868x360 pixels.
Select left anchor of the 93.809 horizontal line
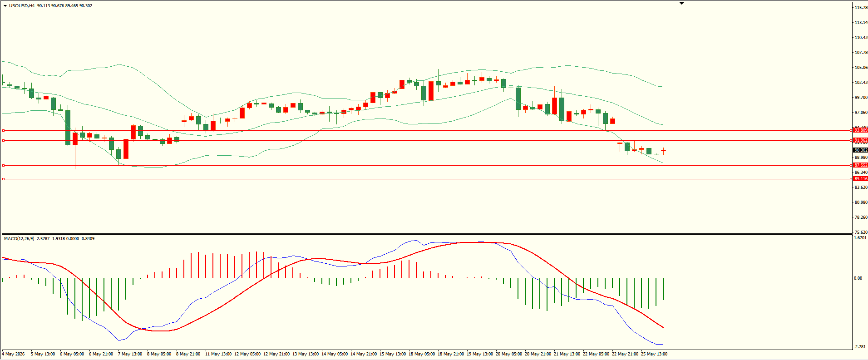point(4,130)
